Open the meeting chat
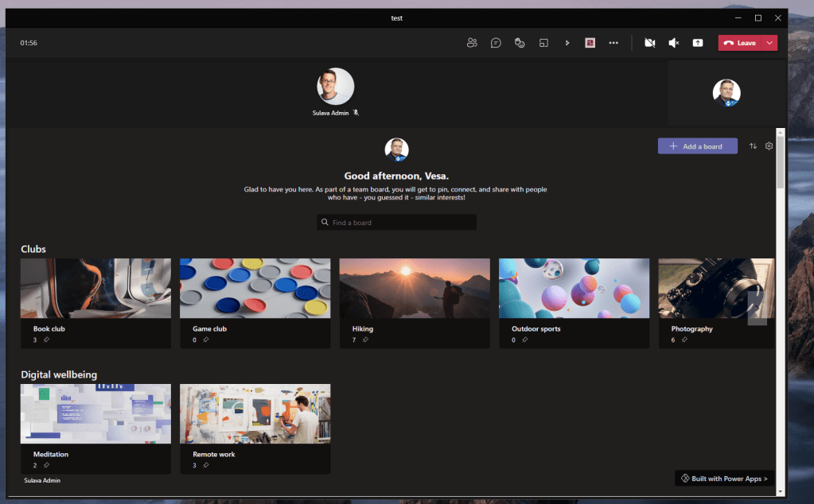814x504 pixels. coord(496,43)
